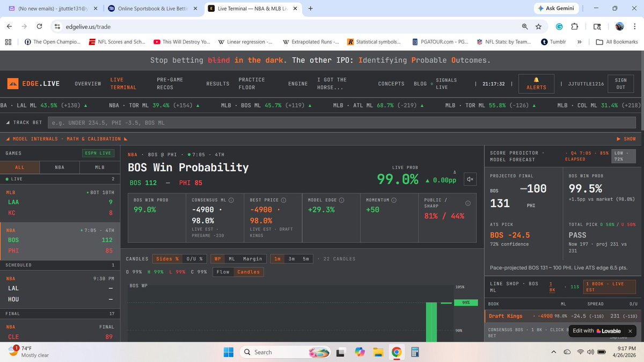Set candle interval to 1m
The width and height of the screenshot is (644, 362).
(x=277, y=258)
